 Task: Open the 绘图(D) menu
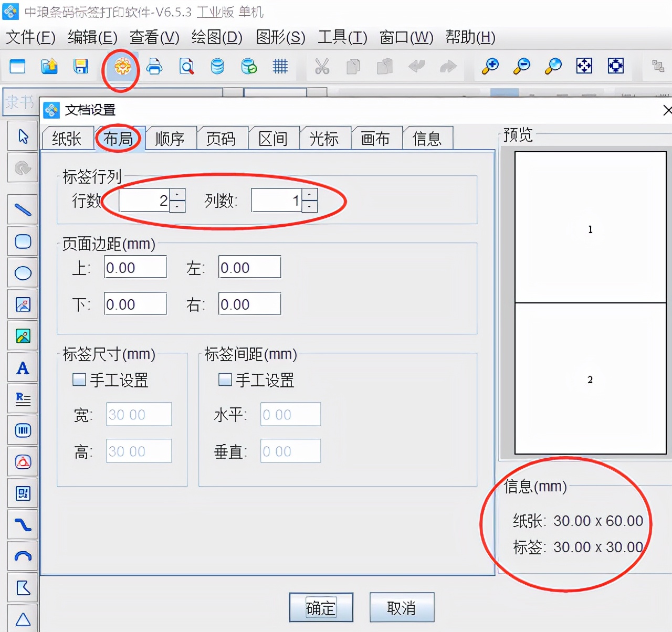[x=217, y=37]
